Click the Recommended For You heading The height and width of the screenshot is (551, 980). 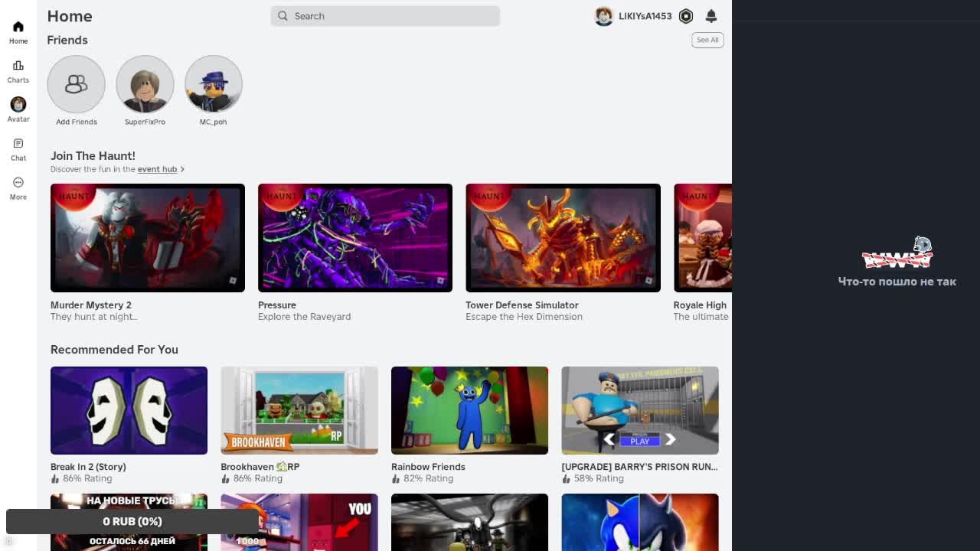(114, 350)
